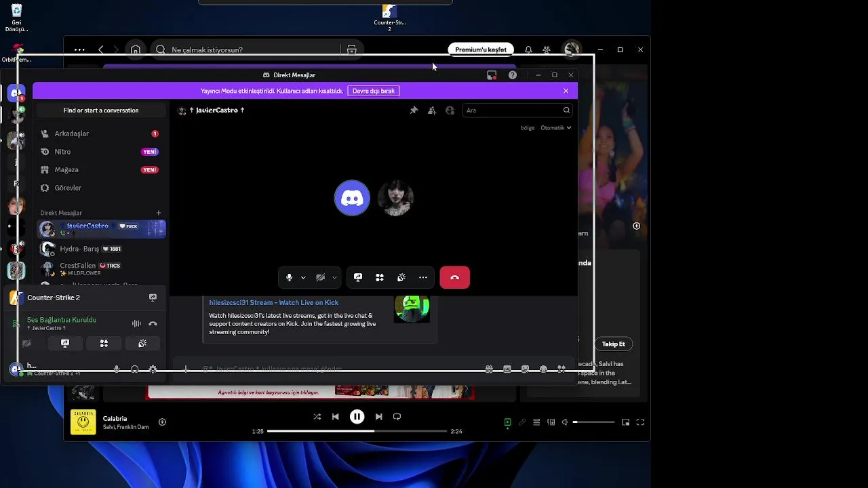
Task: Mute microphone in call controls
Action: (x=289, y=277)
